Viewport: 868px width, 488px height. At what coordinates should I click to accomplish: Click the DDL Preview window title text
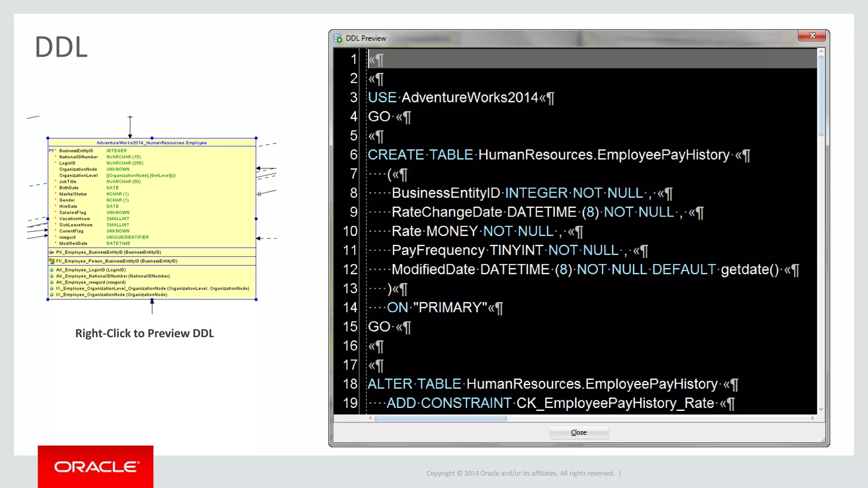(x=366, y=39)
